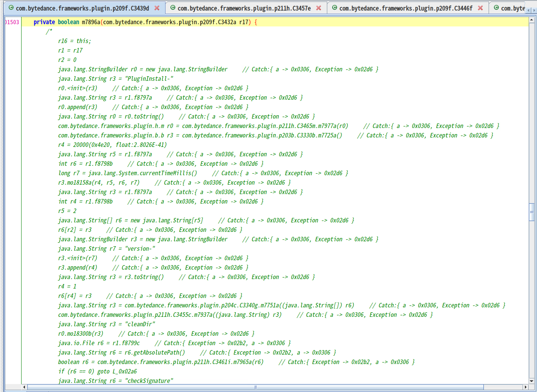Close the C3439d tab
Image resolution: width=537 pixels, height=392 pixels.
(157, 8)
